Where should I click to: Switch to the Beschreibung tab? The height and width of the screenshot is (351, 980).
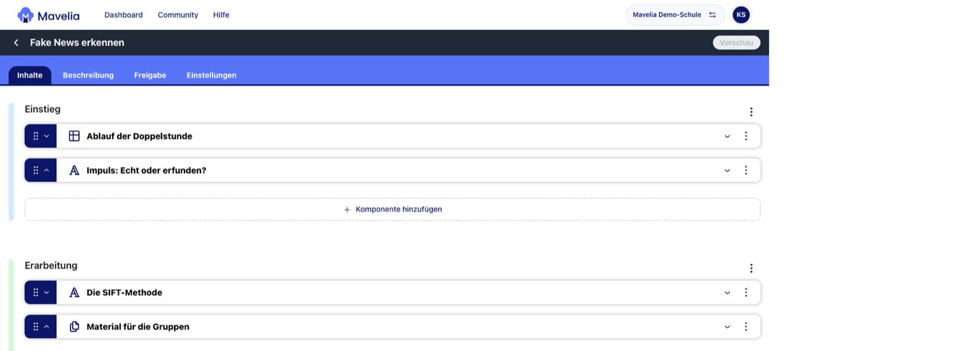pyautogui.click(x=88, y=75)
